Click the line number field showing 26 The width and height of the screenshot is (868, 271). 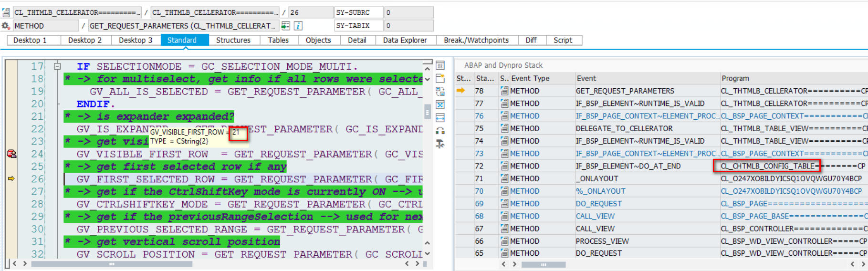[310, 12]
